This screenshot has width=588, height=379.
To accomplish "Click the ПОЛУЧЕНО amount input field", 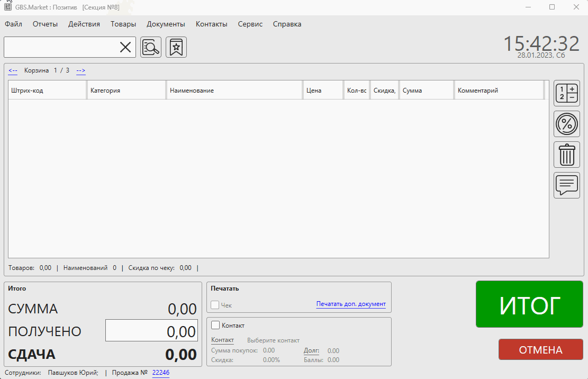I will (151, 331).
